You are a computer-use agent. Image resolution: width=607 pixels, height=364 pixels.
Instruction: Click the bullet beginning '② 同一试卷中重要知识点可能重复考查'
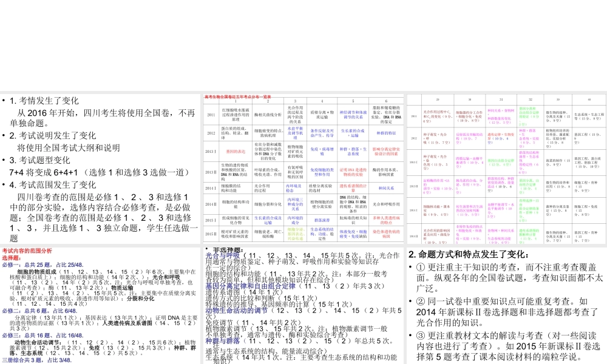point(508,312)
